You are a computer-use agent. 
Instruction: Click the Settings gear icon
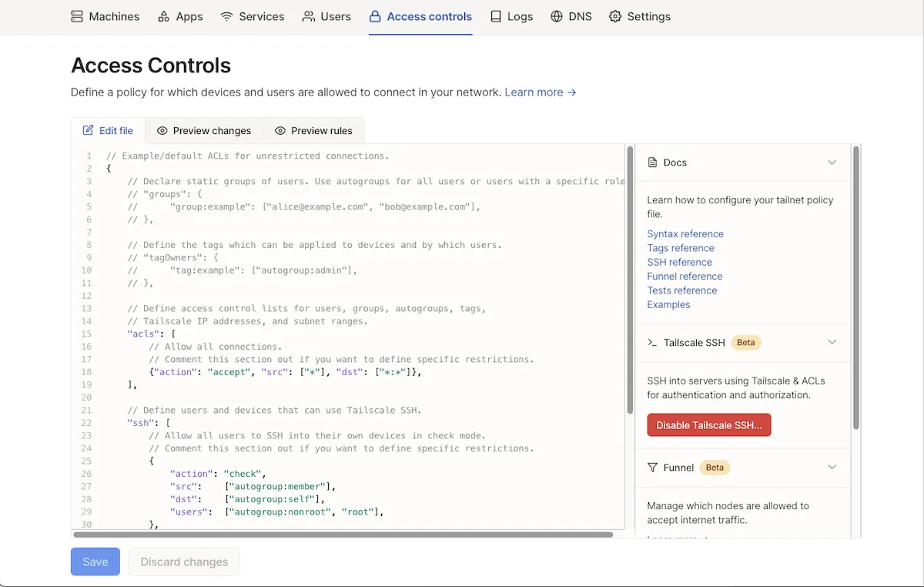(615, 16)
